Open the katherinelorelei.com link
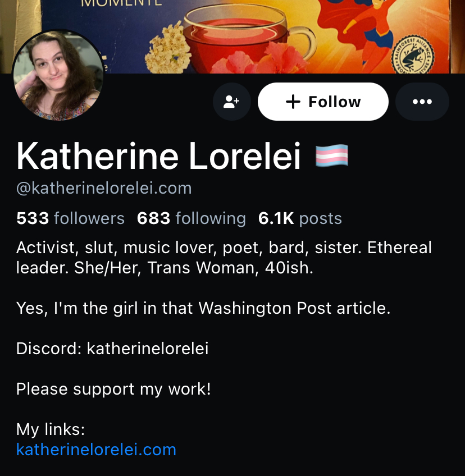The width and height of the screenshot is (465, 476). [x=96, y=450]
